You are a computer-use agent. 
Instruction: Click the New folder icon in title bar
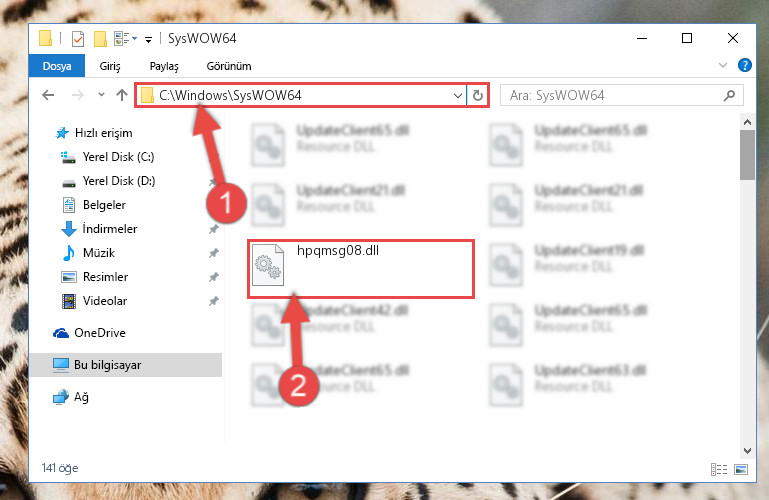click(x=100, y=38)
